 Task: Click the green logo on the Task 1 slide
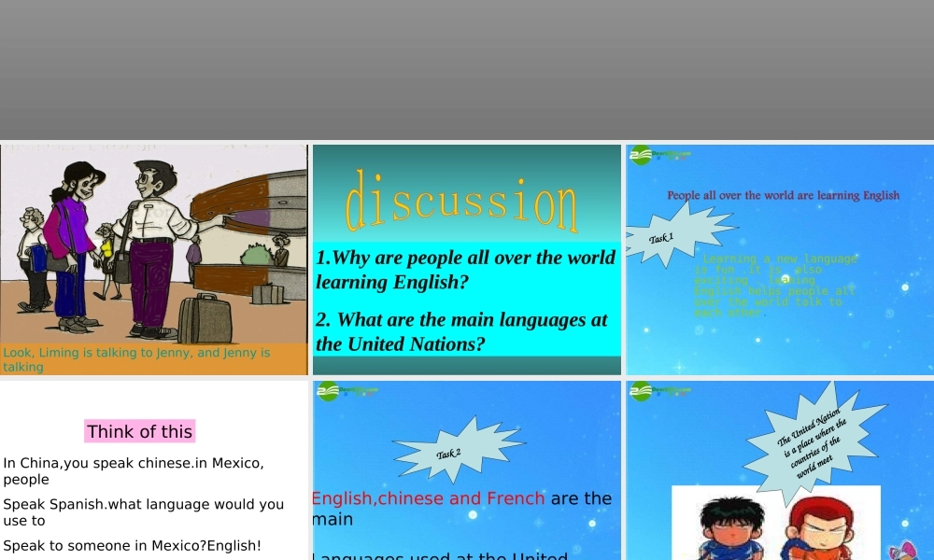pos(642,155)
